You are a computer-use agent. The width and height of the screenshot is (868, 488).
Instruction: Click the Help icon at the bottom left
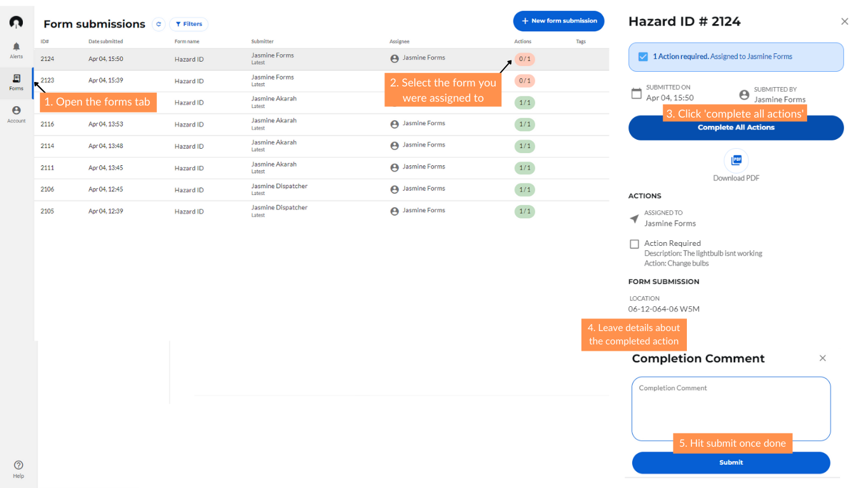(x=18, y=465)
